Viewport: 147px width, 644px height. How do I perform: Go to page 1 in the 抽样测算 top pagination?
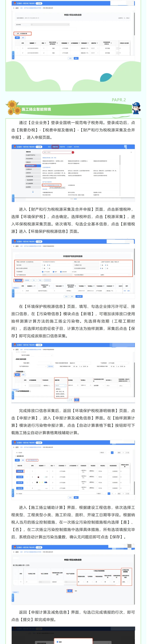[112, 452]
